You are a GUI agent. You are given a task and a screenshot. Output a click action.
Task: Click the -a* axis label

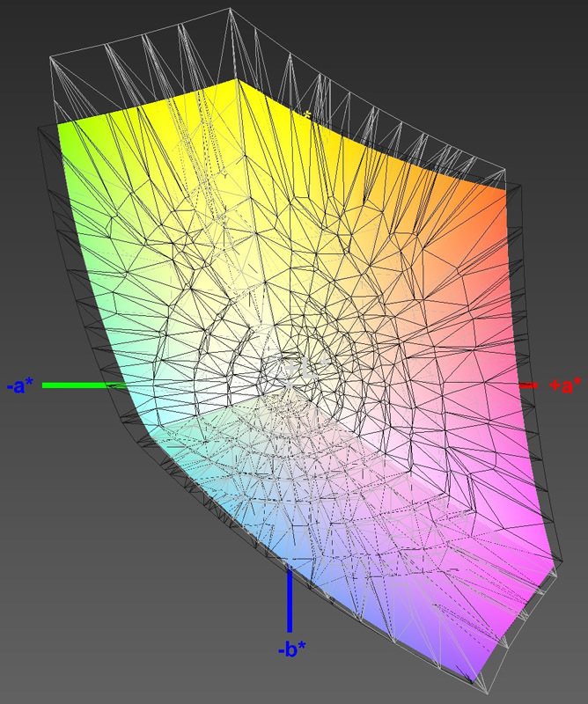coord(20,385)
